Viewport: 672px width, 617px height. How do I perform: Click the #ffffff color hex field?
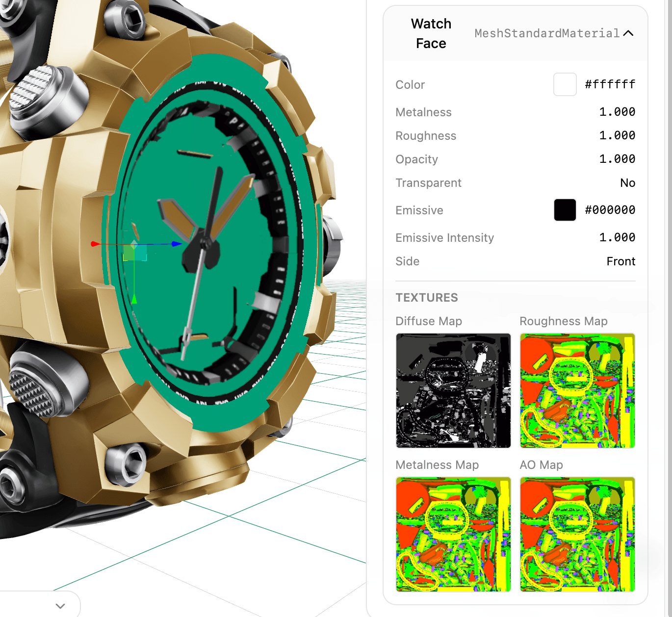610,84
